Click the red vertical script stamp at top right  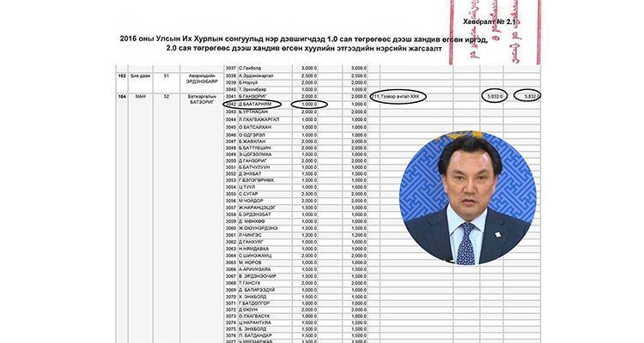point(495,32)
